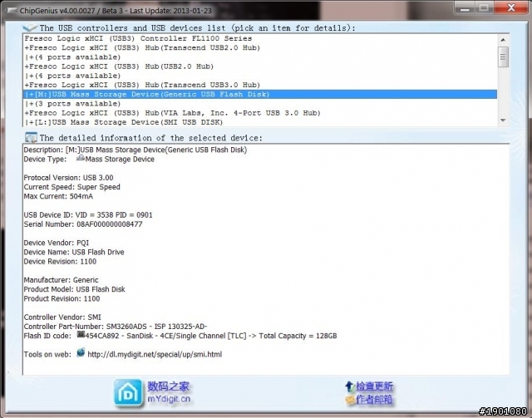Select the (3 ports available) row
Image resolution: width=532 pixels, height=418 pixels.
(x=260, y=104)
